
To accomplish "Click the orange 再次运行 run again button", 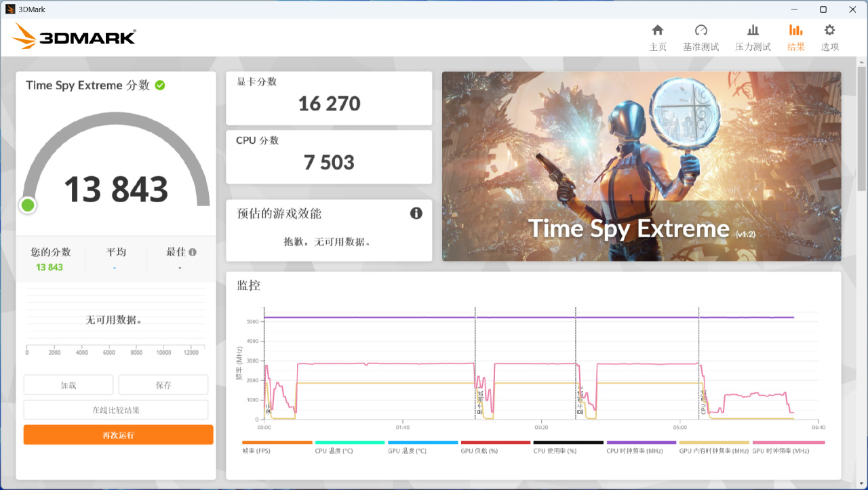I will [x=118, y=435].
